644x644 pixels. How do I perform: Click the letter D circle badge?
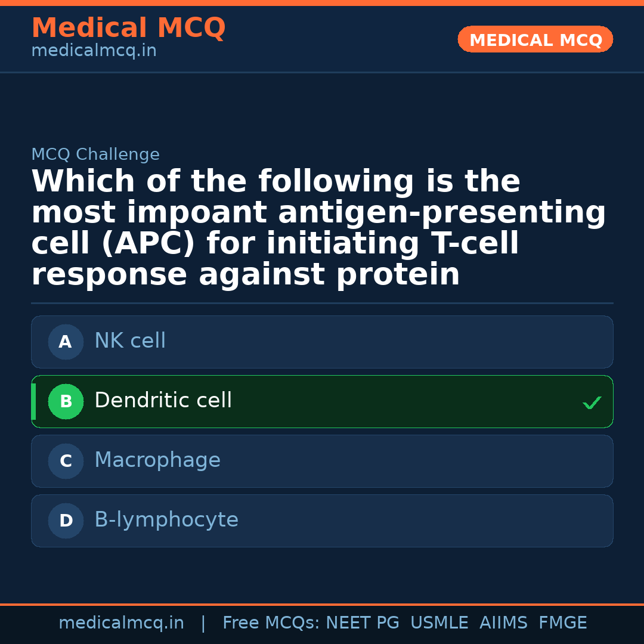click(66, 521)
